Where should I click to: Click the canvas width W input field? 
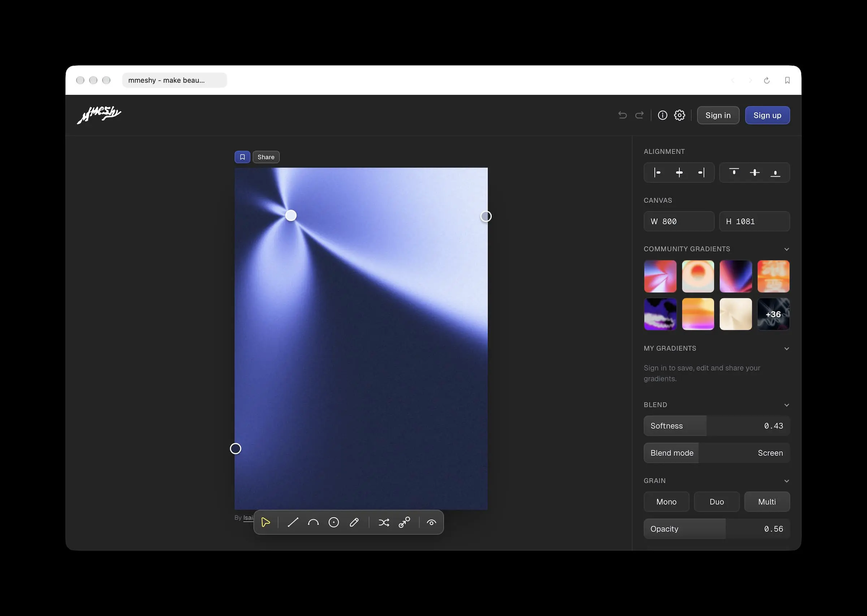coord(679,221)
